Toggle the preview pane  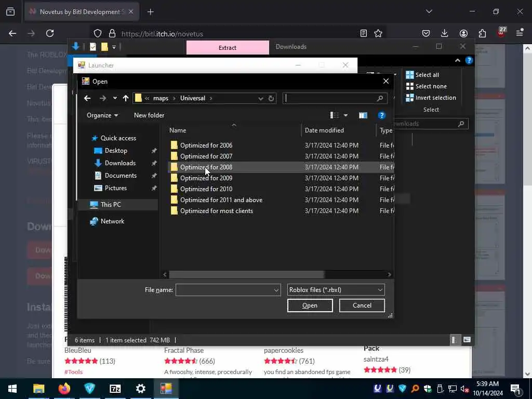[x=363, y=115]
